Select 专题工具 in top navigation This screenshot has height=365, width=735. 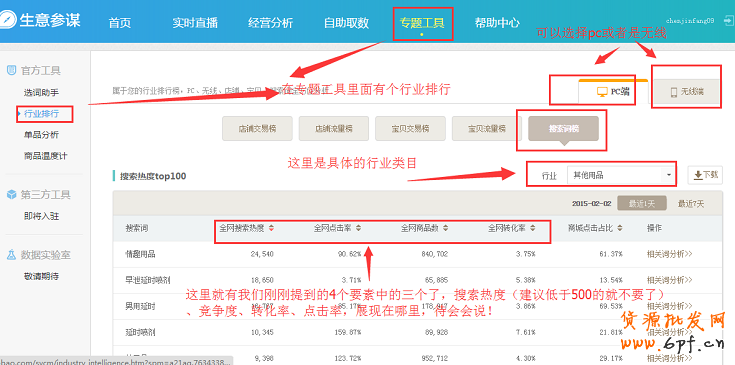(x=422, y=22)
